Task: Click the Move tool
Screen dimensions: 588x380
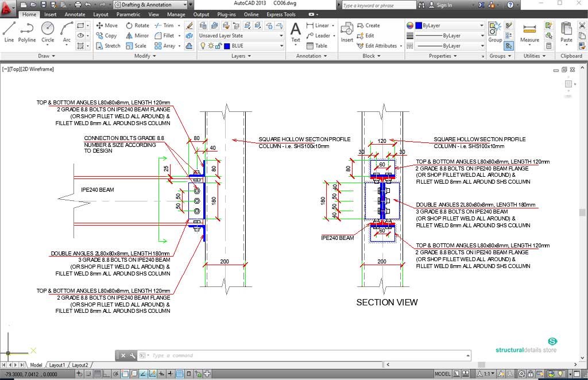Action: 107,25
